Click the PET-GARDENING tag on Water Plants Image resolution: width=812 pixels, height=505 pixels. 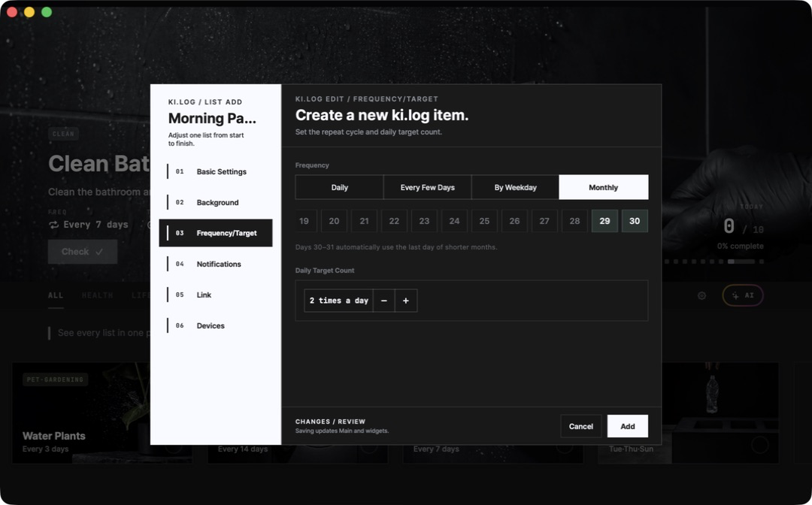(x=55, y=380)
